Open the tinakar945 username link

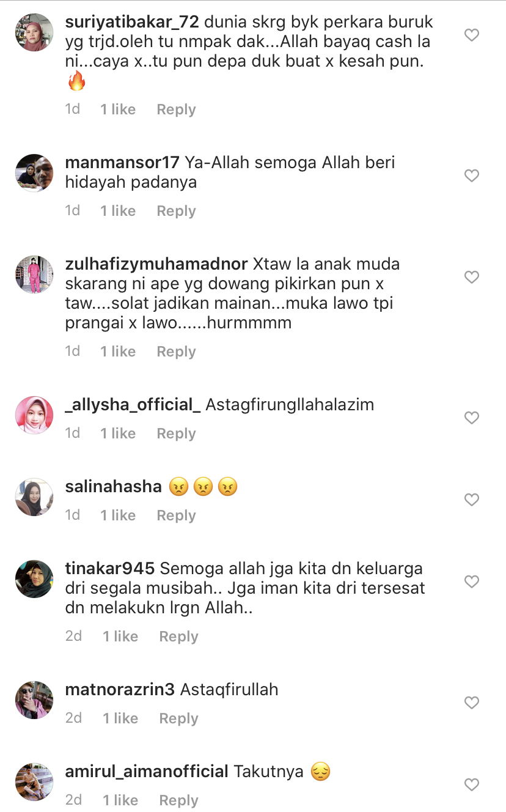[109, 569]
